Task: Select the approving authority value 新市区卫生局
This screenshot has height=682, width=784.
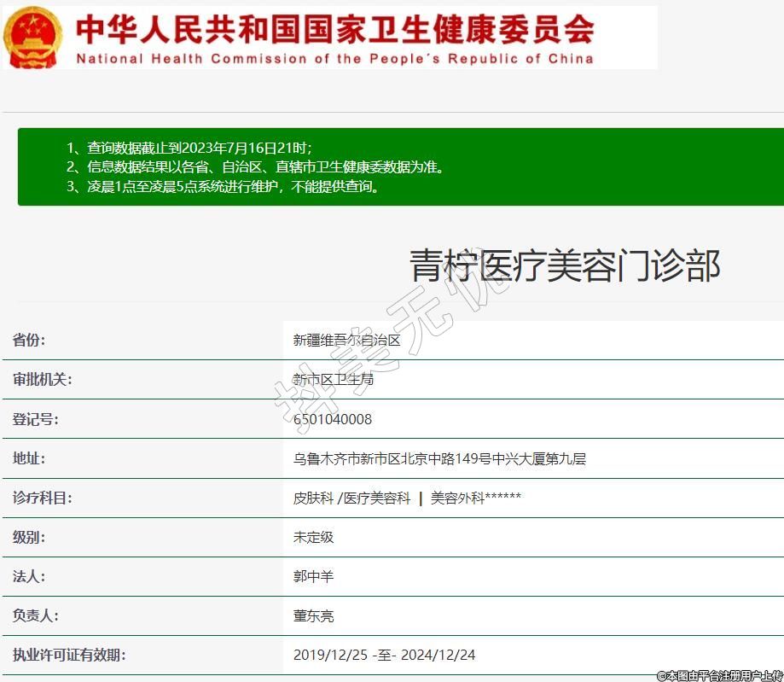Action: tap(333, 380)
